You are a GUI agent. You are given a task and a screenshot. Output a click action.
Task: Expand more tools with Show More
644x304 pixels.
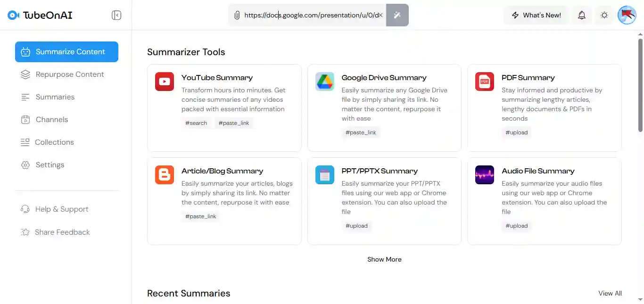[x=384, y=259]
